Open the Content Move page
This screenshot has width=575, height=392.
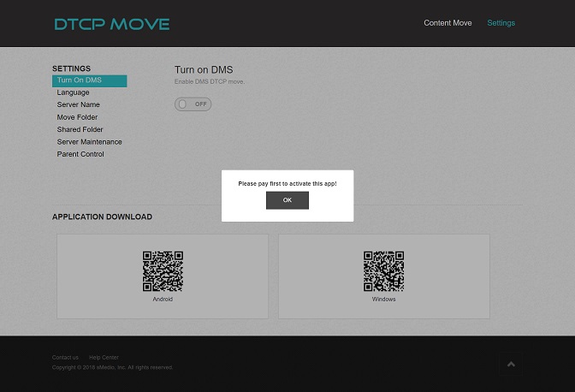coord(448,23)
